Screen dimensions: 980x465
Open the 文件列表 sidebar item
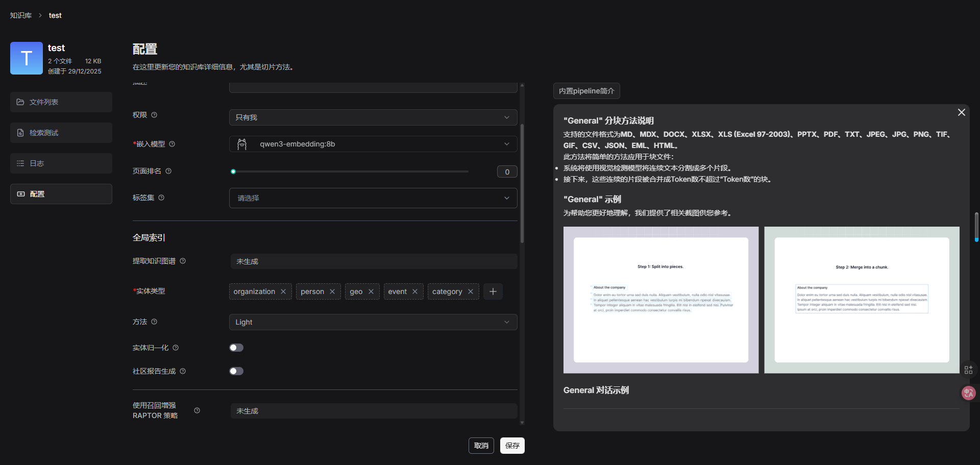(61, 102)
